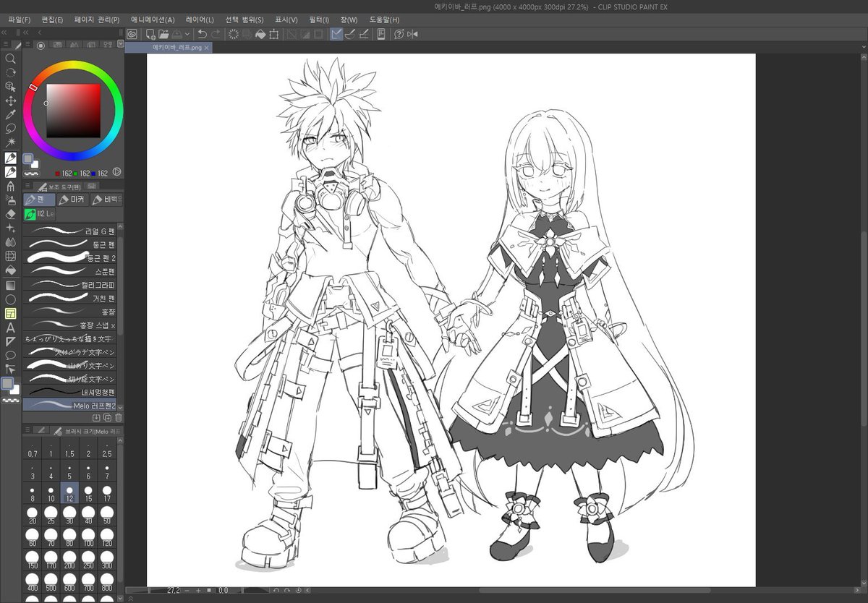868x603 pixels.
Task: Select the Zoom magnifier tool
Action: click(x=11, y=59)
